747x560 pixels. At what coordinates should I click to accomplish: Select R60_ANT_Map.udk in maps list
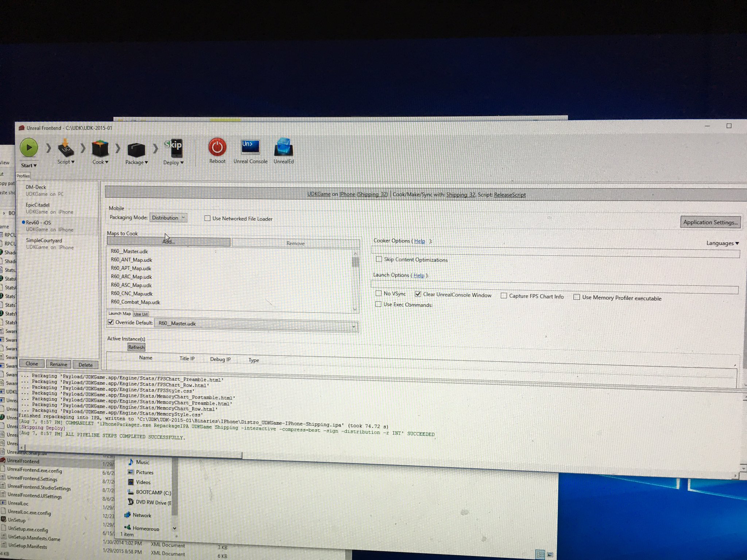click(x=131, y=260)
